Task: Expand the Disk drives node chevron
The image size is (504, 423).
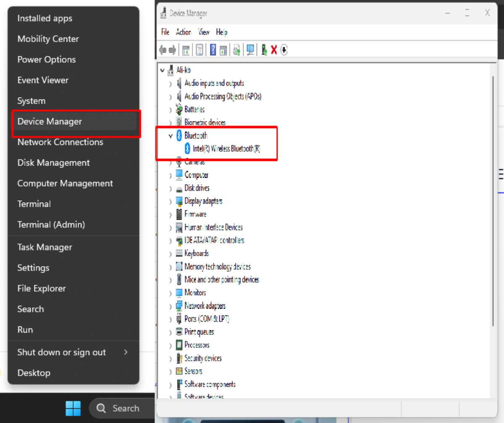Action: (171, 188)
